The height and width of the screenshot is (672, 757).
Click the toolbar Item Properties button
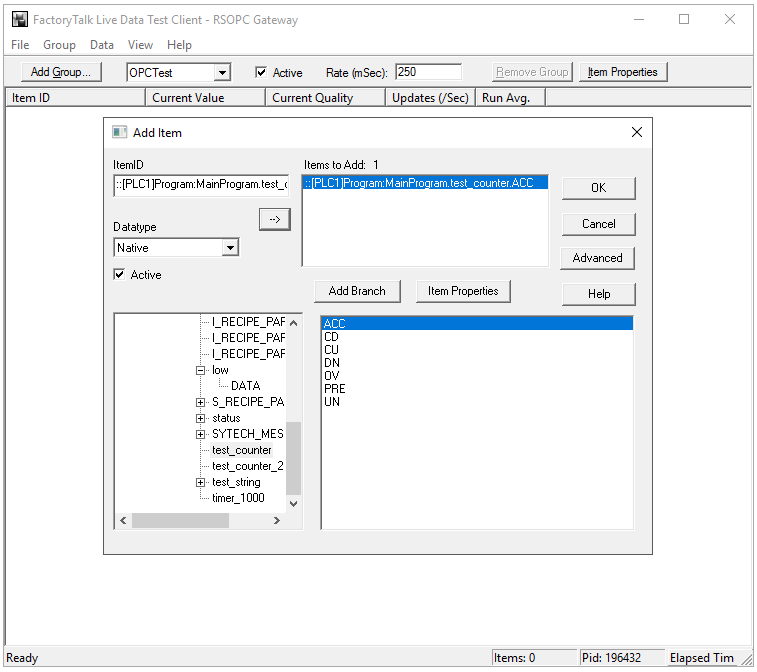pos(623,72)
